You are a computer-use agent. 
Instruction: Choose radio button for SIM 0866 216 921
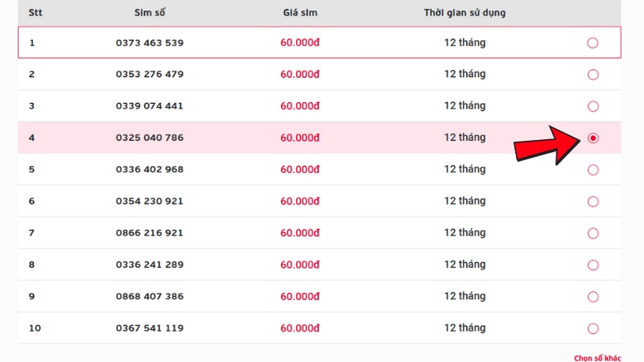tap(592, 233)
